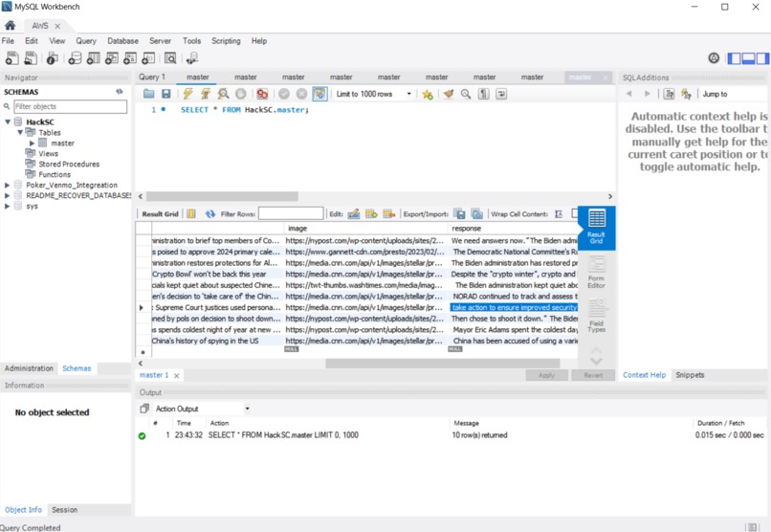Edit the current row in the result grid
The width and height of the screenshot is (771, 532).
[354, 214]
